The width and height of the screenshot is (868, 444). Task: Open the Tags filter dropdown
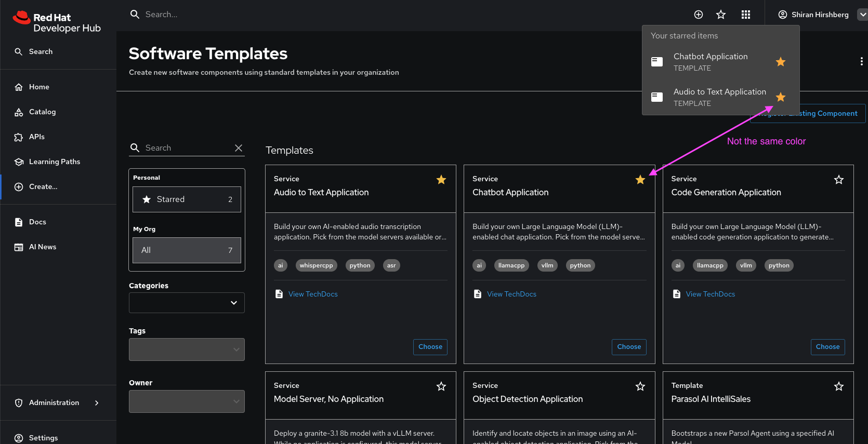[x=187, y=349]
